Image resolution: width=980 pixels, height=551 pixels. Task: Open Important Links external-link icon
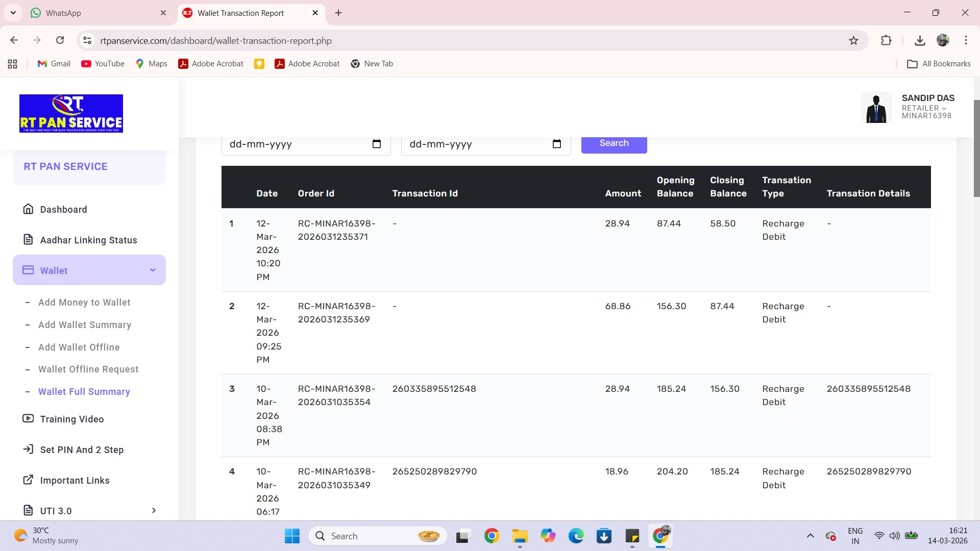[28, 480]
